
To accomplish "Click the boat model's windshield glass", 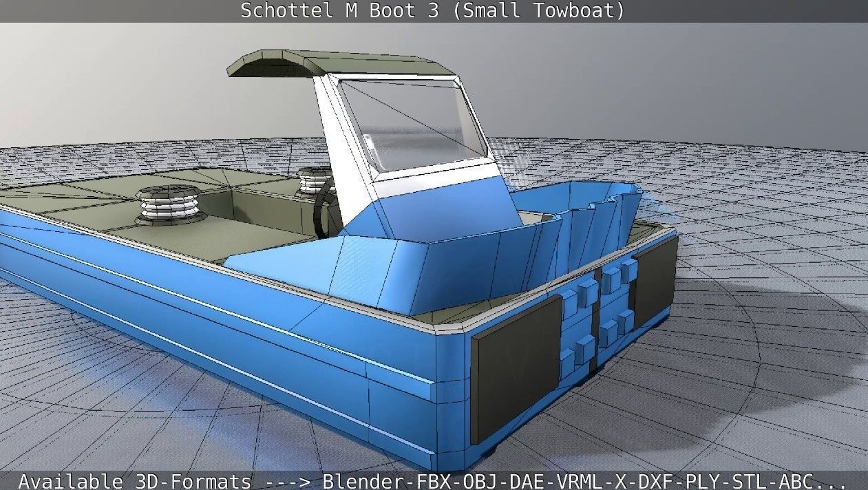I will 414,125.
